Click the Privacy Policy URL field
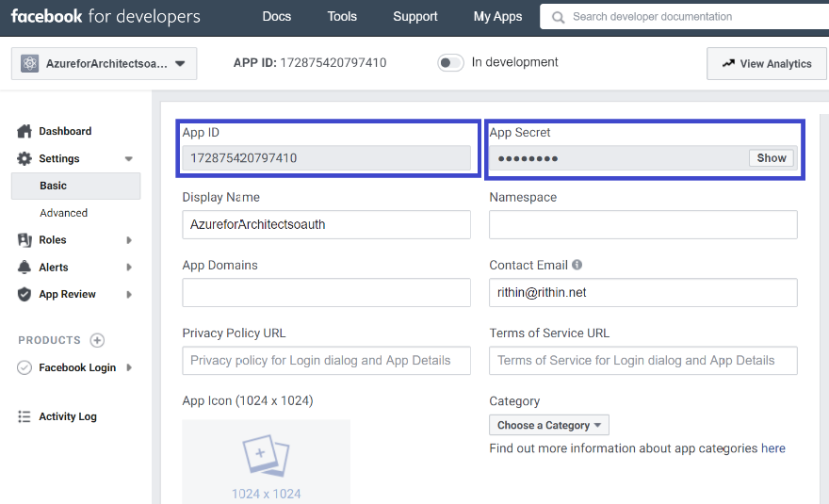Screen dimensions: 829x504 326,361
